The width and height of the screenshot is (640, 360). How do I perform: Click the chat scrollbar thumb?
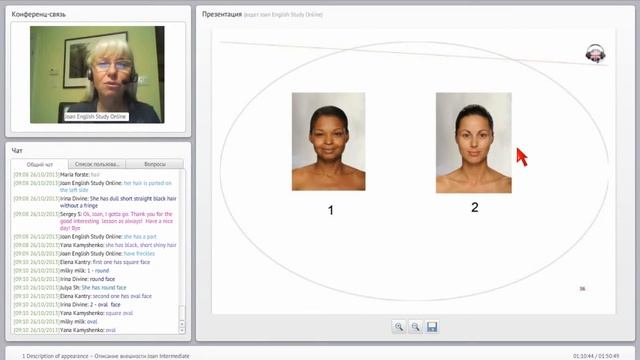pyautogui.click(x=182, y=313)
